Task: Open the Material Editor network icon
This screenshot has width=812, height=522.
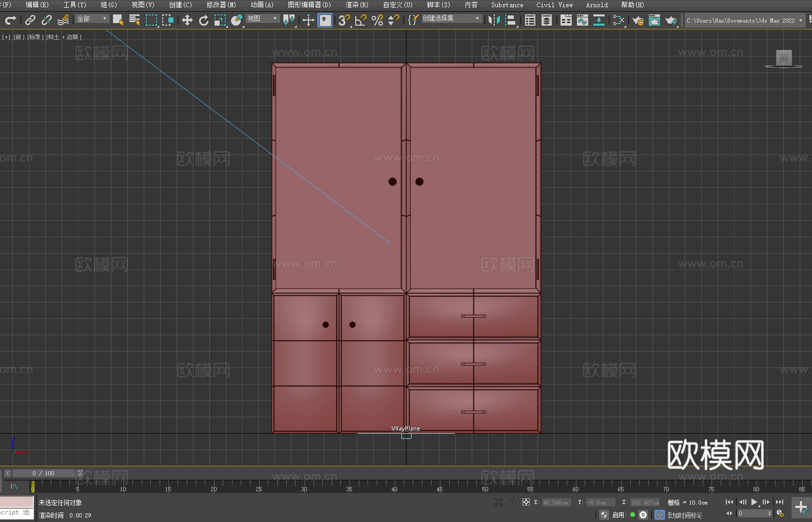Action: coord(618,20)
